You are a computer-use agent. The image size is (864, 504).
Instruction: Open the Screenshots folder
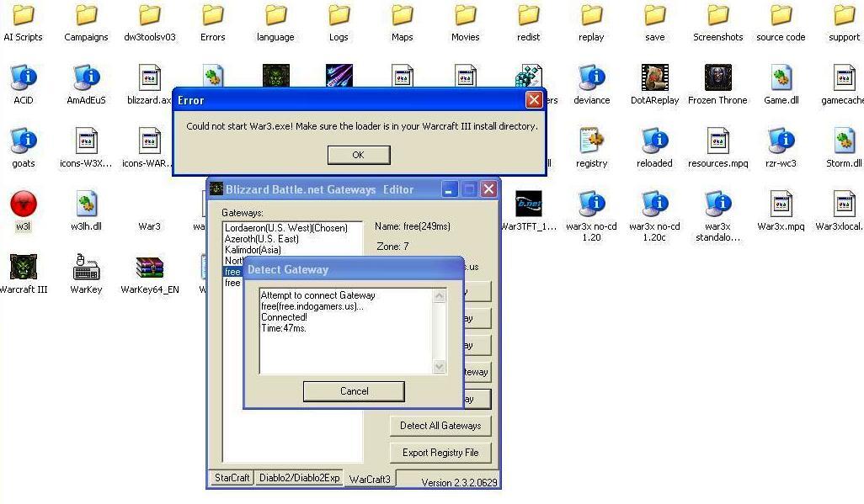tap(718, 15)
